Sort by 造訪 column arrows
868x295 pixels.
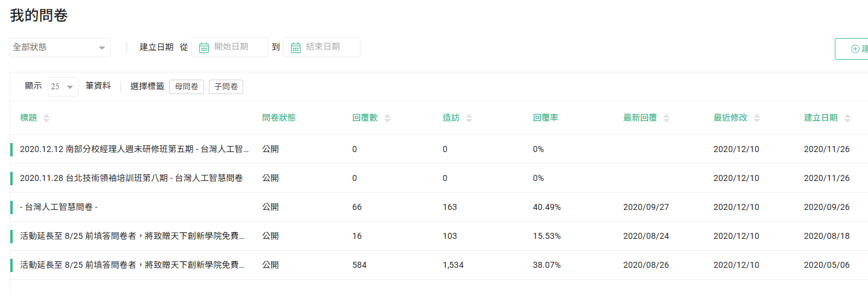point(469,118)
